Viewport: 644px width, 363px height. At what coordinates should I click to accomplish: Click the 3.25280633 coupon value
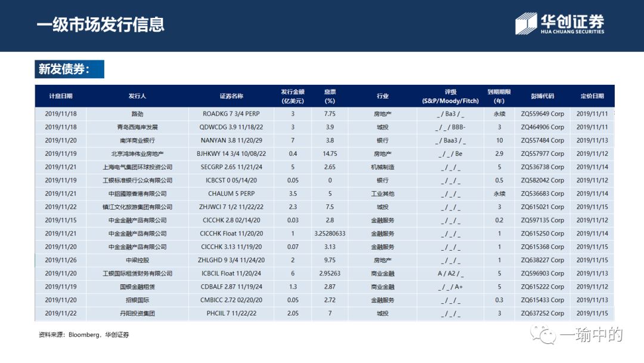pyautogui.click(x=330, y=233)
